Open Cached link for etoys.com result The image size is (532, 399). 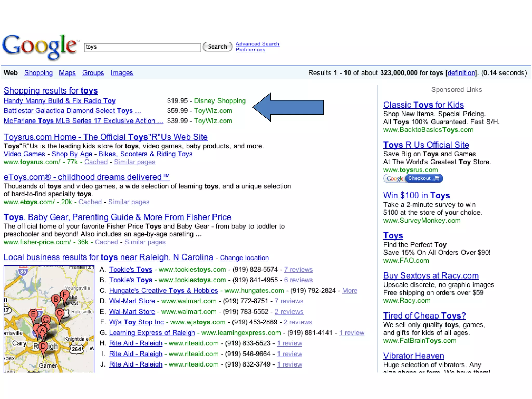click(90, 202)
